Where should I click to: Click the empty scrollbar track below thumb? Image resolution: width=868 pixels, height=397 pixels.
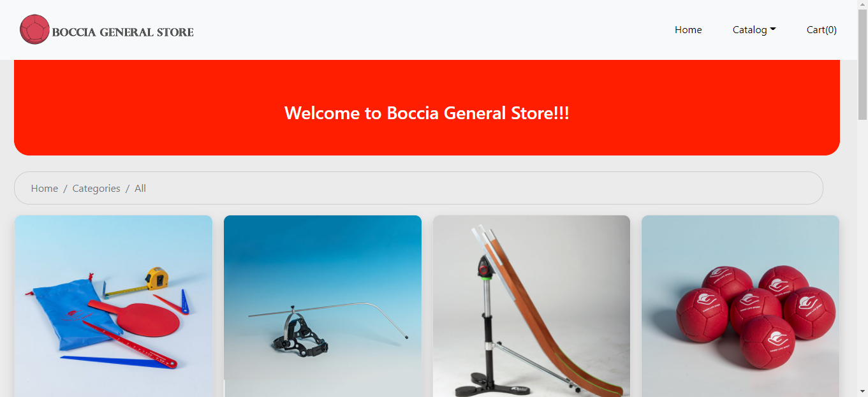(862, 253)
